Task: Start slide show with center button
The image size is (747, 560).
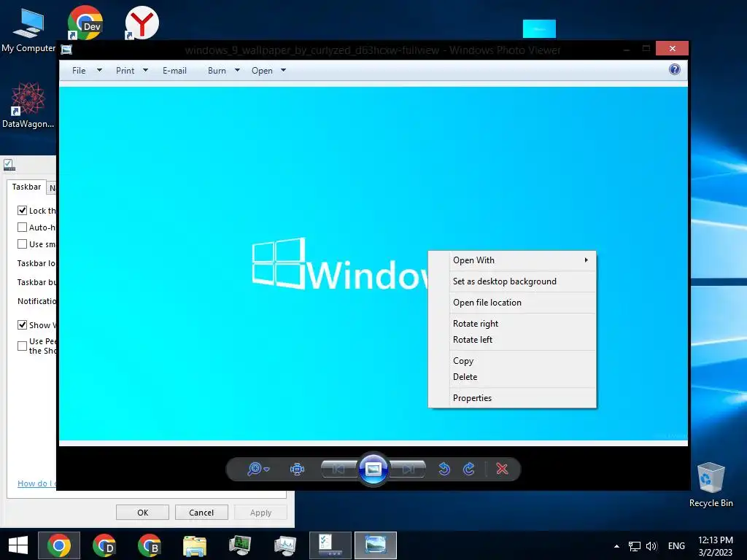Action: [373, 469]
